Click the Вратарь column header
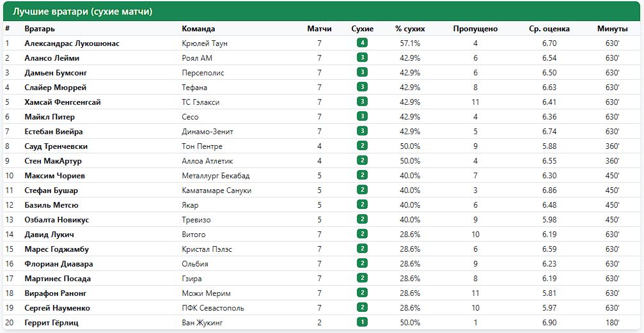Viewport: 644px width, 333px height. (40, 29)
